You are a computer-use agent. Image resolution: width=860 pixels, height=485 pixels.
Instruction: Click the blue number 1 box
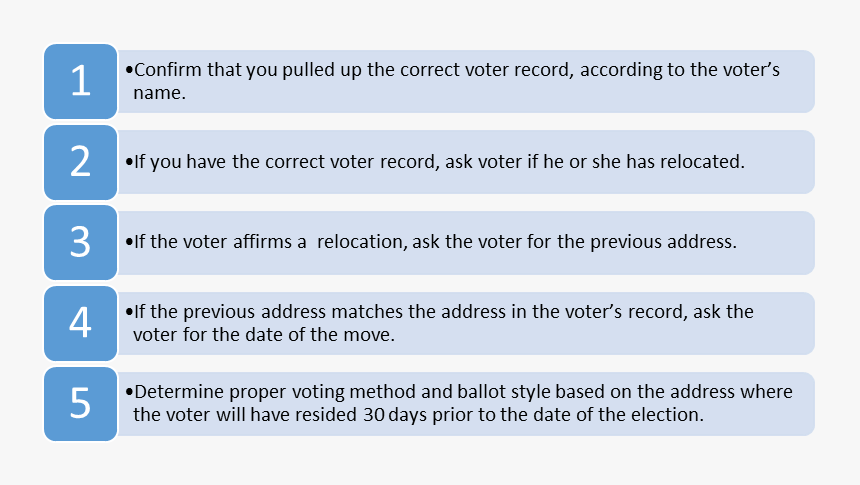pyautogui.click(x=81, y=81)
